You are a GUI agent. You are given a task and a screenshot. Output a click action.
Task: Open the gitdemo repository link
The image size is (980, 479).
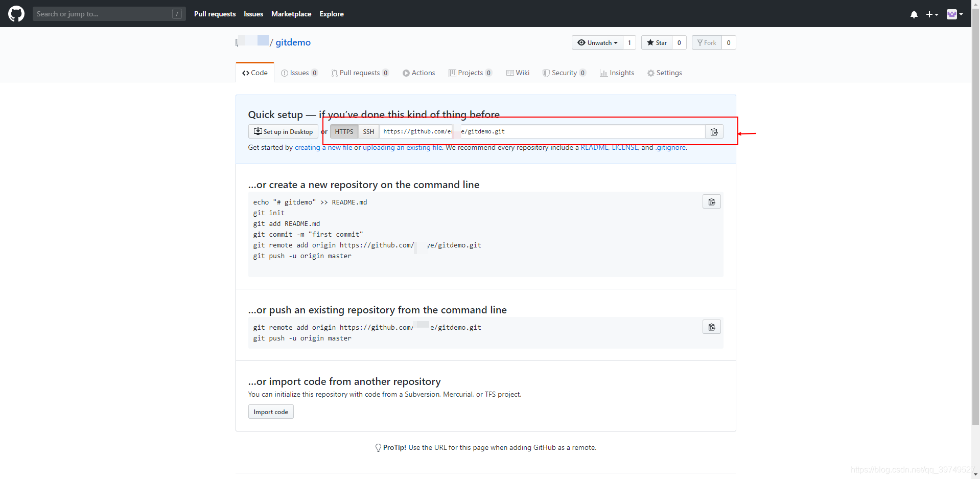(x=293, y=42)
